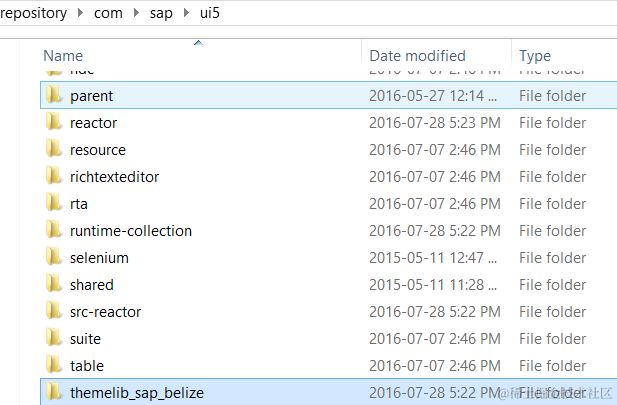Click the richtexteditor folder icon
617x405 pixels.
pos(54,176)
